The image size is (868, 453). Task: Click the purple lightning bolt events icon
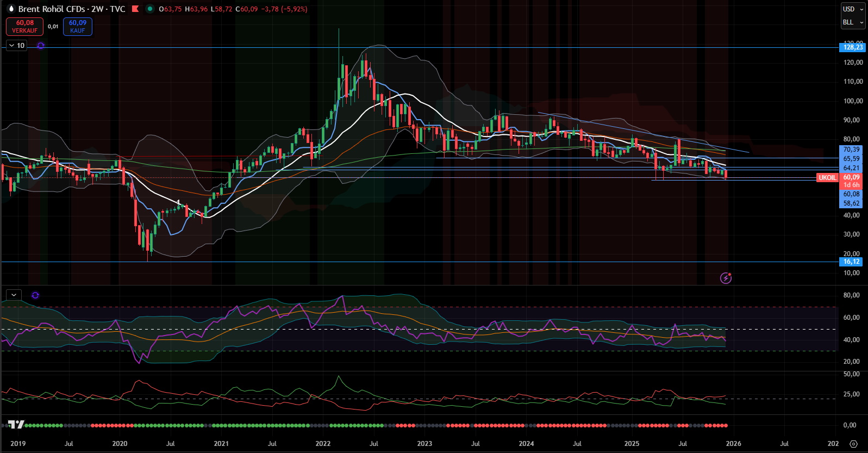click(x=726, y=278)
